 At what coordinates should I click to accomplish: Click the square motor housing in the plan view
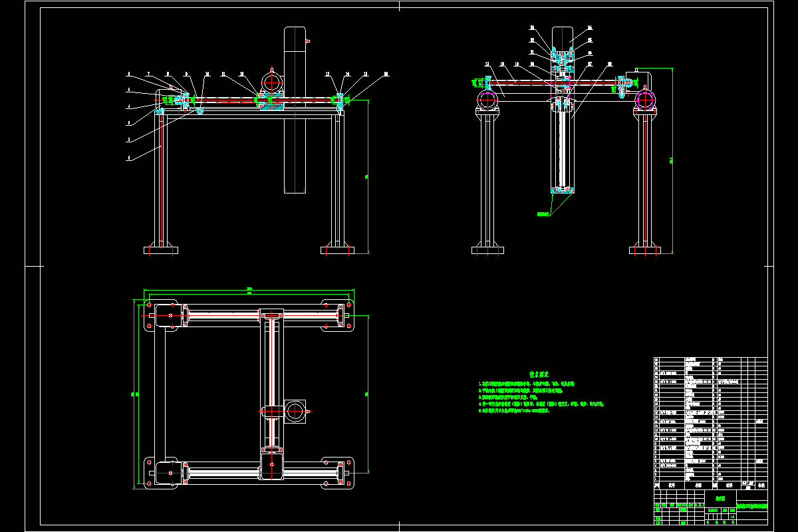coord(295,410)
